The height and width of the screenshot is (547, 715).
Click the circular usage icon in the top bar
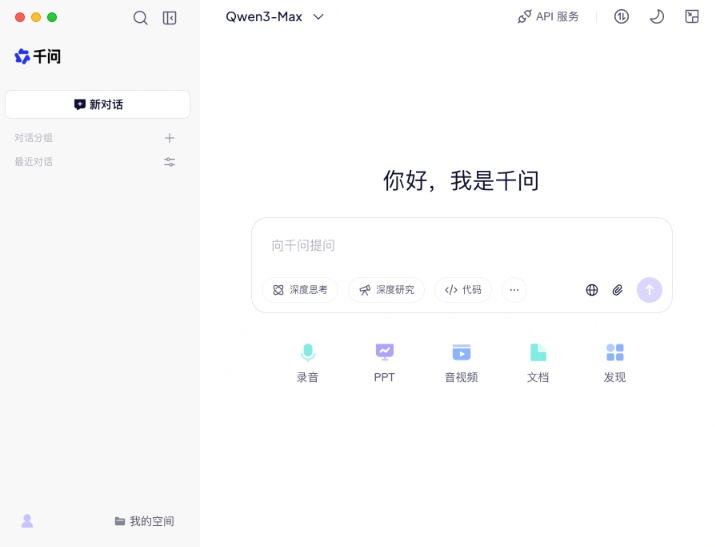(621, 17)
